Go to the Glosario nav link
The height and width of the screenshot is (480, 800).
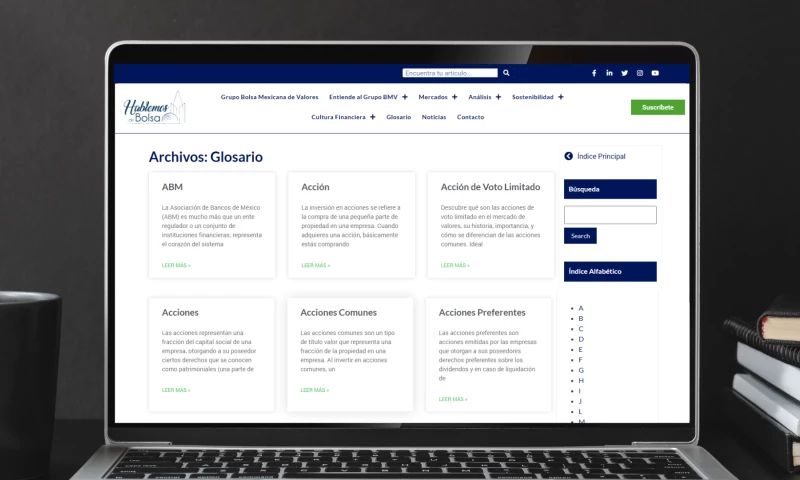click(398, 117)
